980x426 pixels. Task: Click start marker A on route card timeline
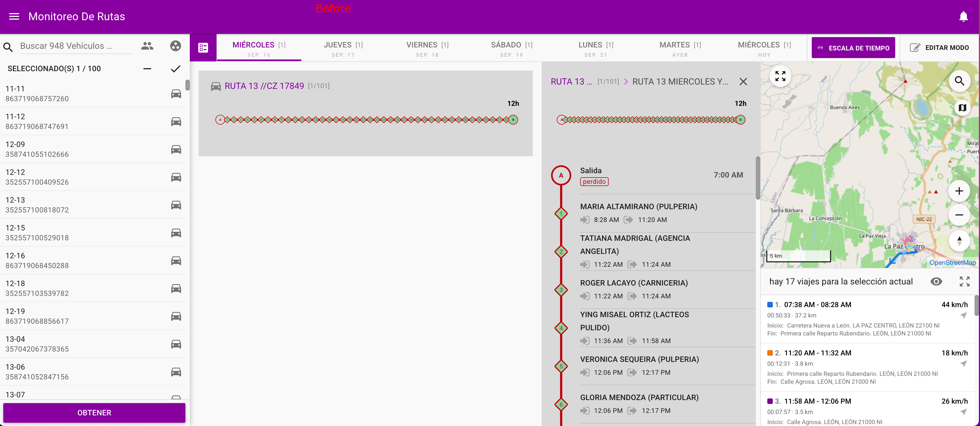click(220, 120)
